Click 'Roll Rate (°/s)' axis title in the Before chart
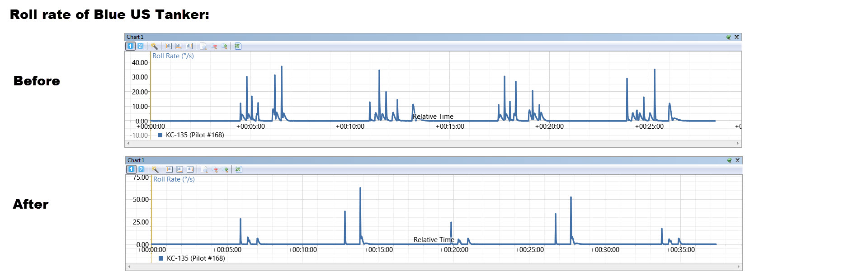 click(x=173, y=56)
